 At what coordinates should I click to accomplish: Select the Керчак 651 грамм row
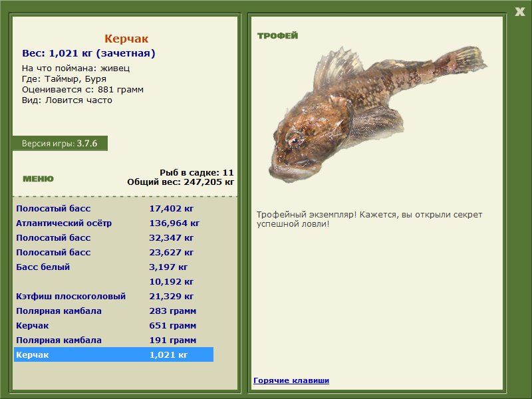(114, 325)
